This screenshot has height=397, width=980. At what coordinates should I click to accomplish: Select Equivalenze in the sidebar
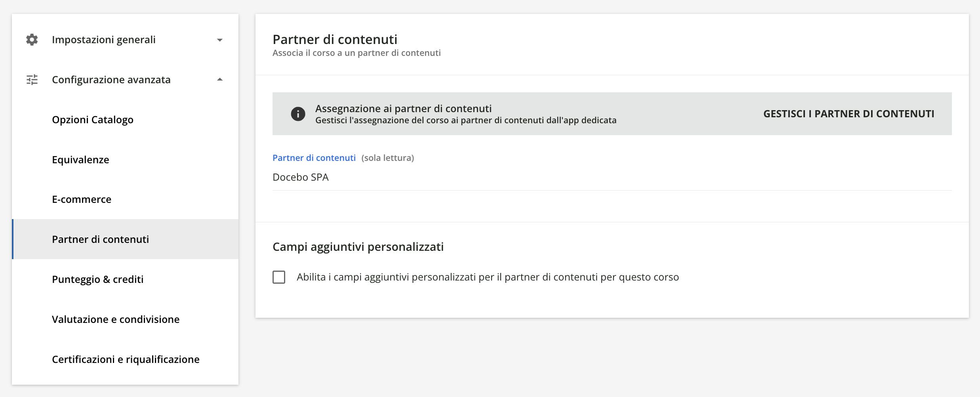80,160
